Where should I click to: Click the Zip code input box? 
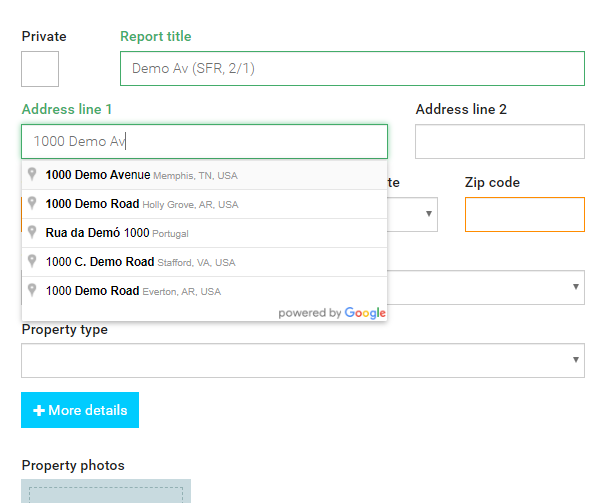coord(525,215)
